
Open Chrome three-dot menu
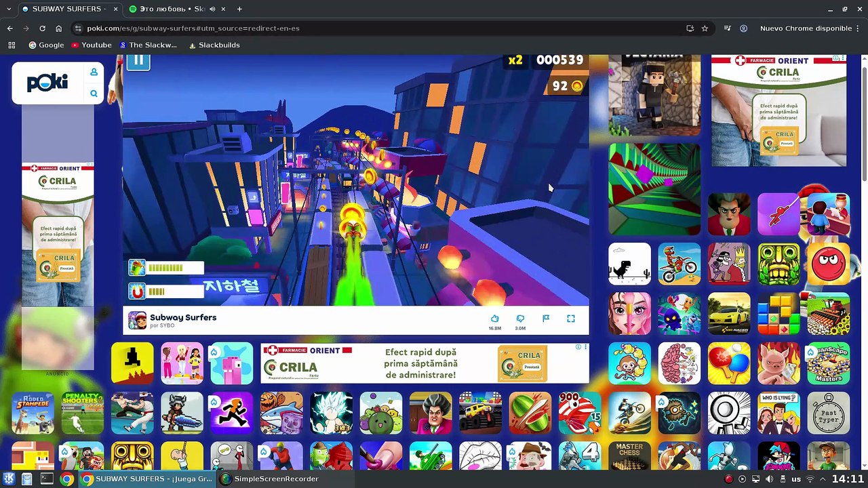click(859, 28)
